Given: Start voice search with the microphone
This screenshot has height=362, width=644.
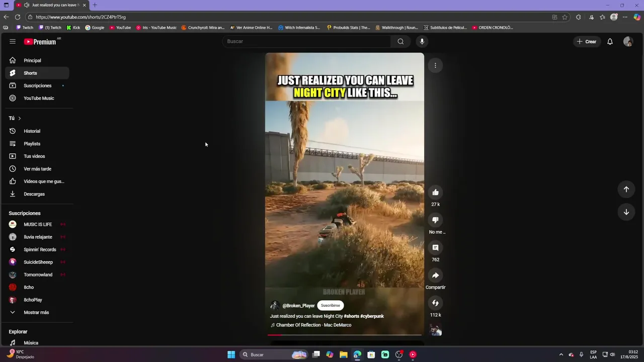Looking at the screenshot, I should (x=422, y=41).
